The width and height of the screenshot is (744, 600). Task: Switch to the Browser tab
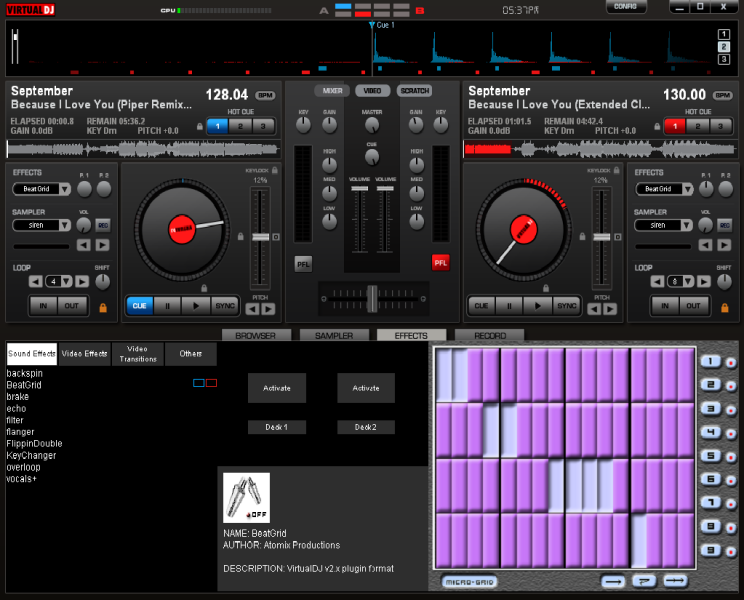point(256,336)
